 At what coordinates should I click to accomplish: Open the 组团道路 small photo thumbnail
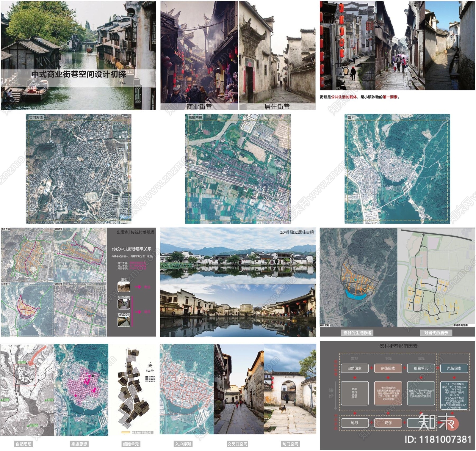point(124,304)
